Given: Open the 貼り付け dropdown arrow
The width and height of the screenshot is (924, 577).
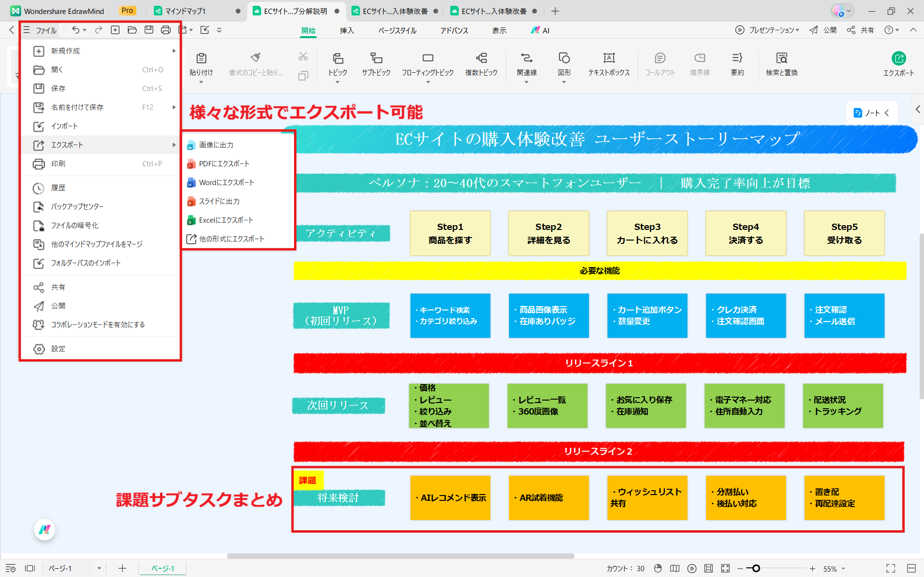Looking at the screenshot, I should click(201, 82).
